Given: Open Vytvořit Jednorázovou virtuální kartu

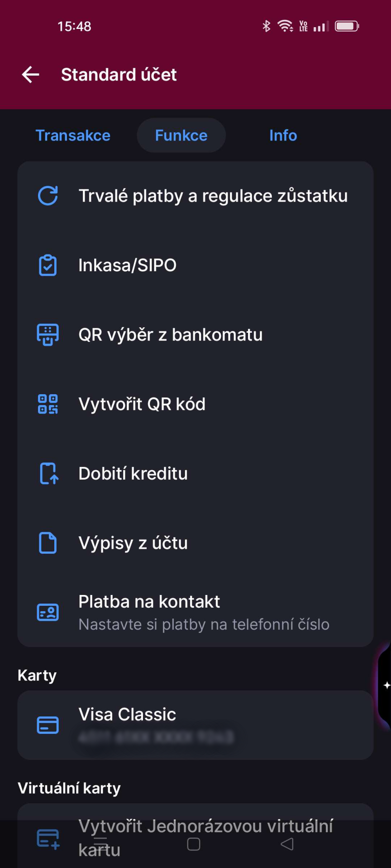Looking at the screenshot, I should (x=206, y=836).
